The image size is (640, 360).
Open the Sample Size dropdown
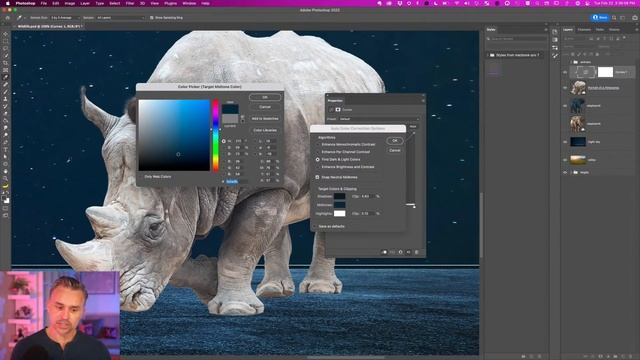click(64, 18)
